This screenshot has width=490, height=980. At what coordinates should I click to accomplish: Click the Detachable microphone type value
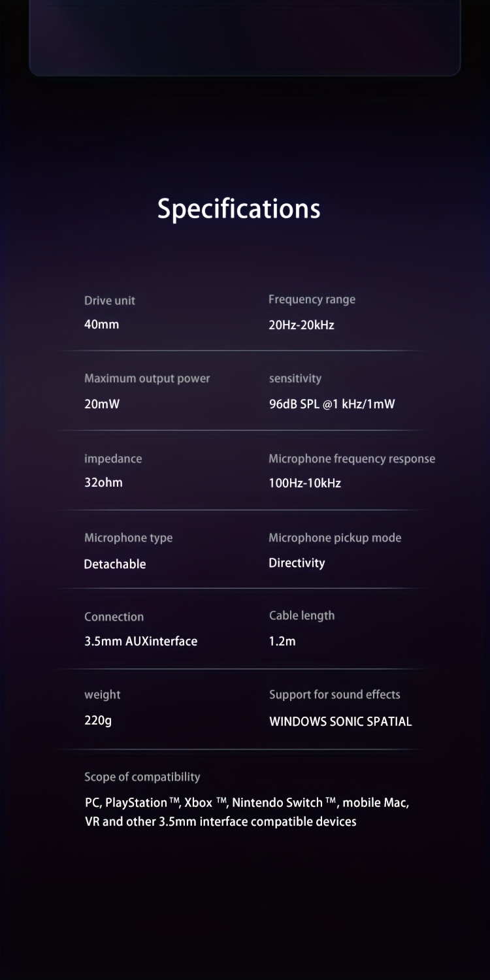(115, 564)
